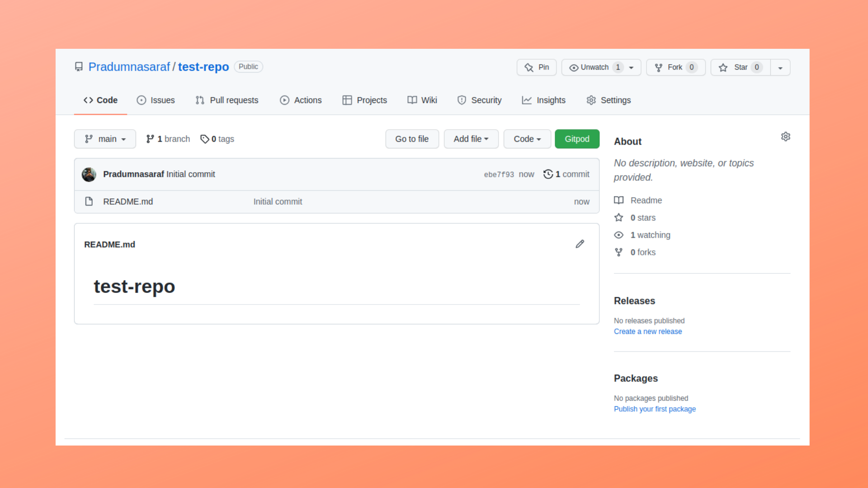
Task: Open Pradumnasaraf author link in commit row
Action: click(133, 174)
